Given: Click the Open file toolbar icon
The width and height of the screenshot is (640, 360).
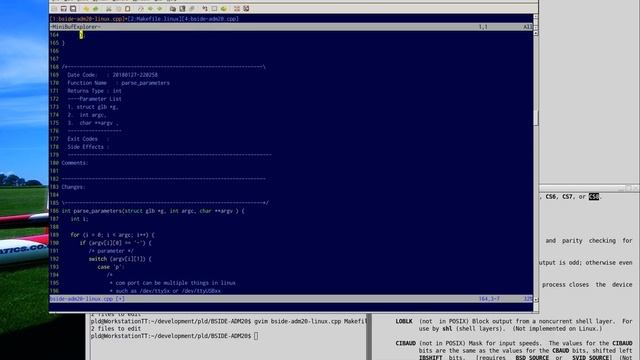Looking at the screenshot, I should (x=54, y=9).
